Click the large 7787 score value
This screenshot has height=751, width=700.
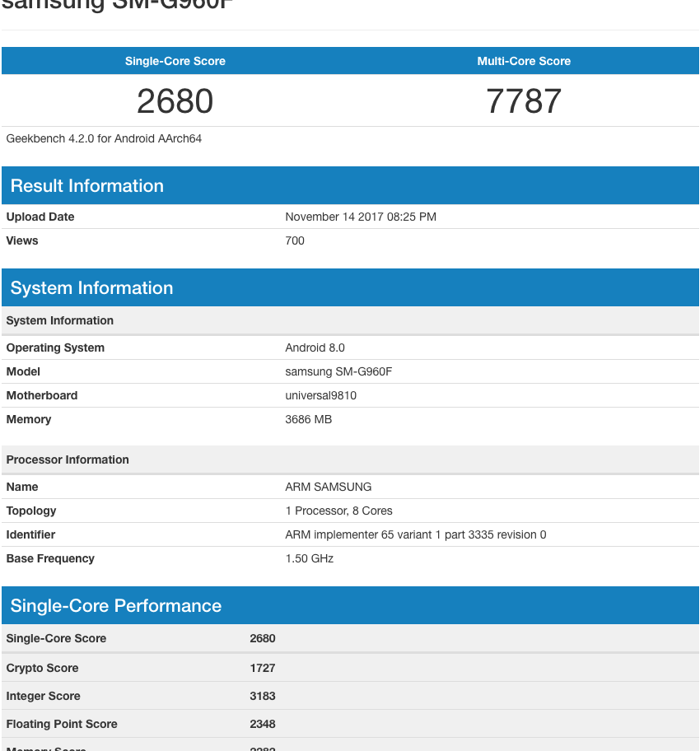pyautogui.click(x=524, y=101)
